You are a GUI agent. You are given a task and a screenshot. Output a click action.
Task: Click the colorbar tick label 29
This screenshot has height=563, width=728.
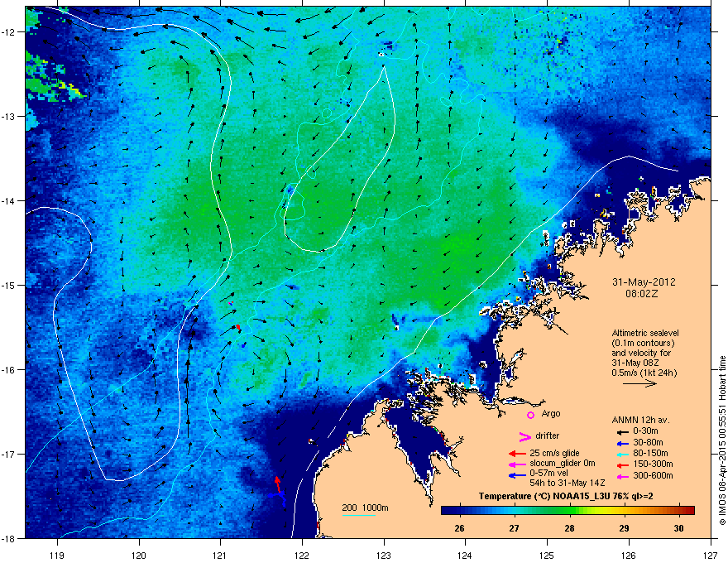pos(624,528)
